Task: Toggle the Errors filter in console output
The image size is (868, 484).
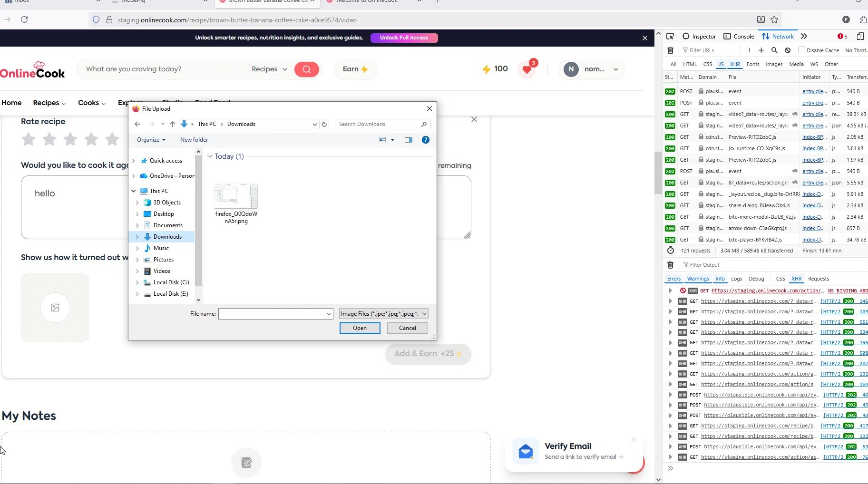Action: pyautogui.click(x=673, y=279)
